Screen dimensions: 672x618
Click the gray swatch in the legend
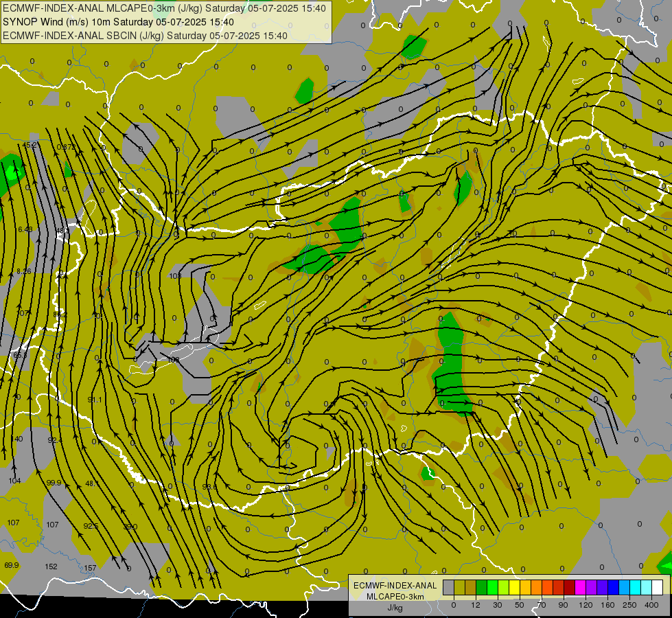(x=449, y=587)
